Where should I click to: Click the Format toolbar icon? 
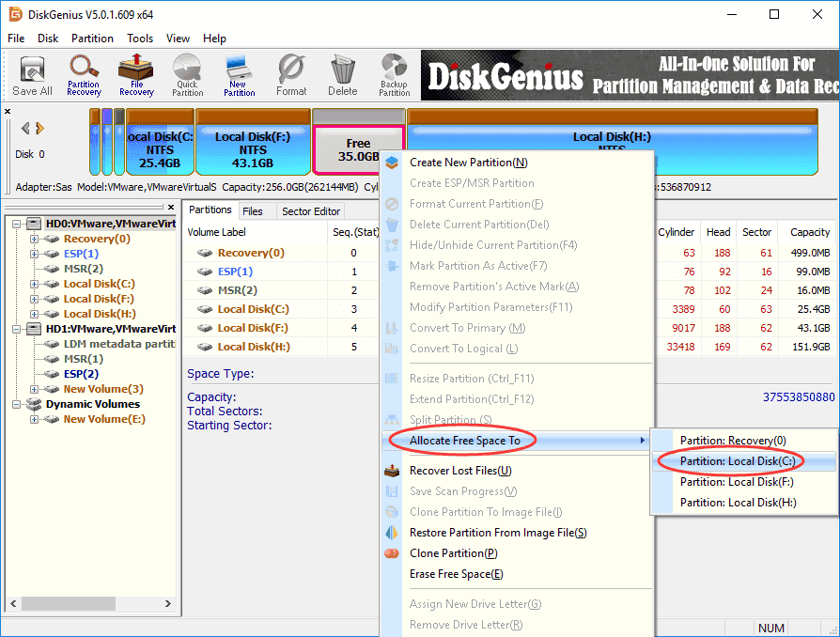click(x=291, y=74)
